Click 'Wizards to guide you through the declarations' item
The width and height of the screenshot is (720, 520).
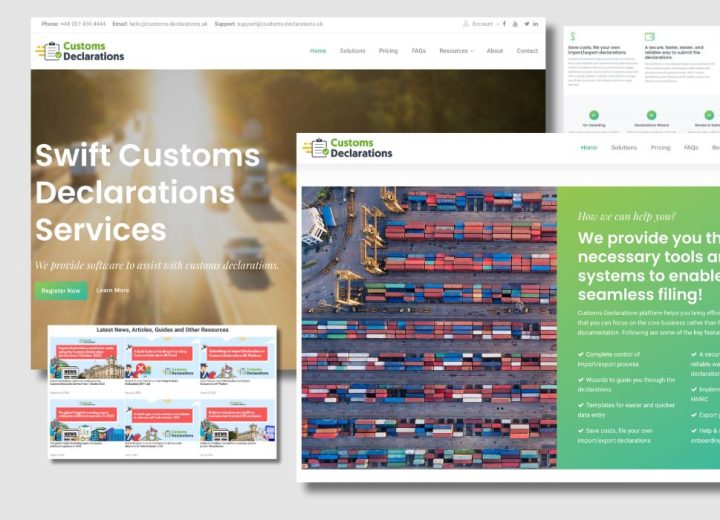[626, 384]
